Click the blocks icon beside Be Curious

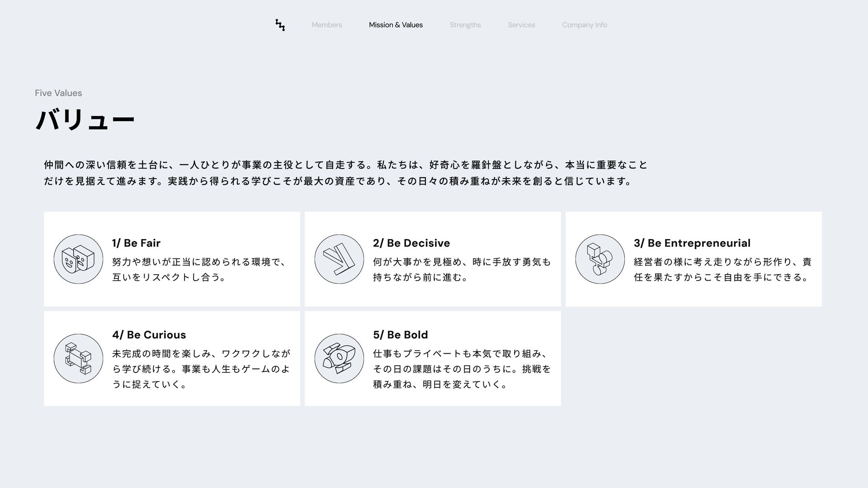pos(78,358)
